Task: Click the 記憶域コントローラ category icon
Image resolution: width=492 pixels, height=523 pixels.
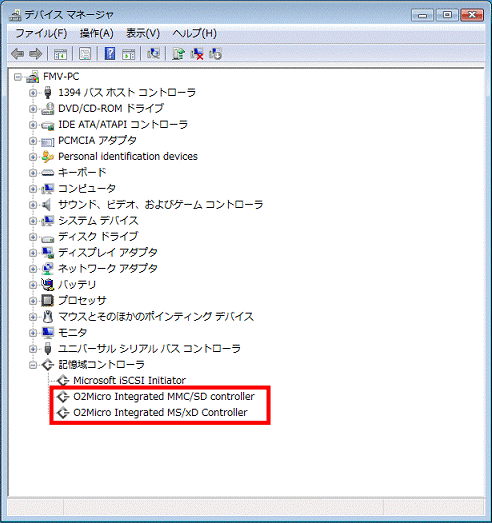Action: point(48,365)
